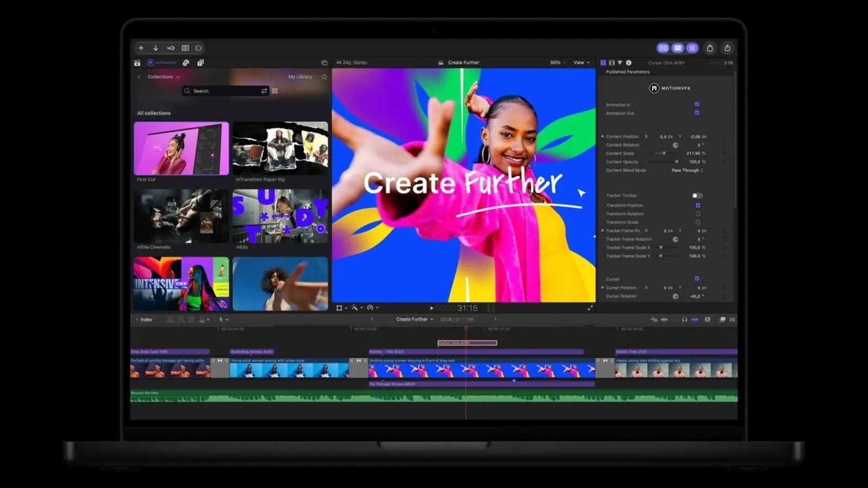This screenshot has height=488, width=868.
Task: Play the viewer with the play button
Action: pyautogui.click(x=432, y=308)
